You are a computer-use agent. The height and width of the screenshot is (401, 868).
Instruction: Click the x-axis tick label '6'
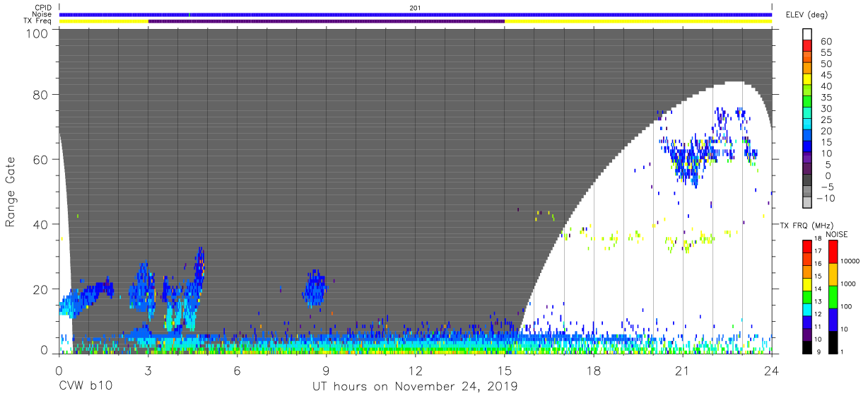coord(237,370)
